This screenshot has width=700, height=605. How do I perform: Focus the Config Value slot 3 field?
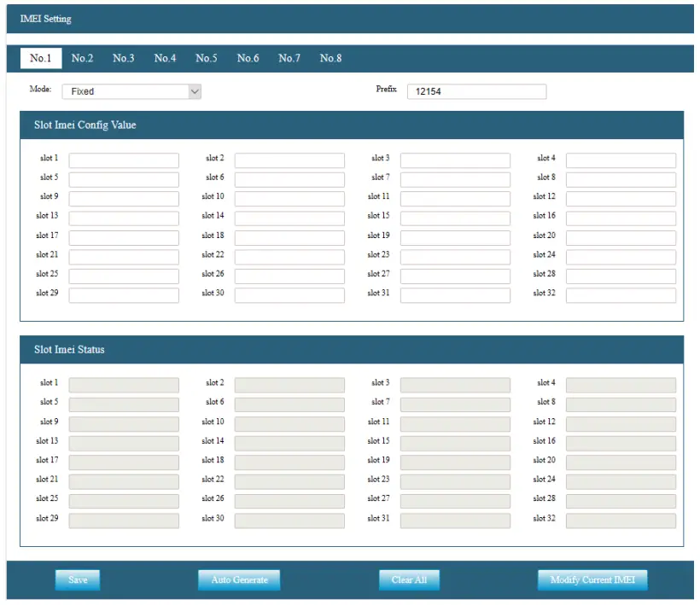[455, 160]
